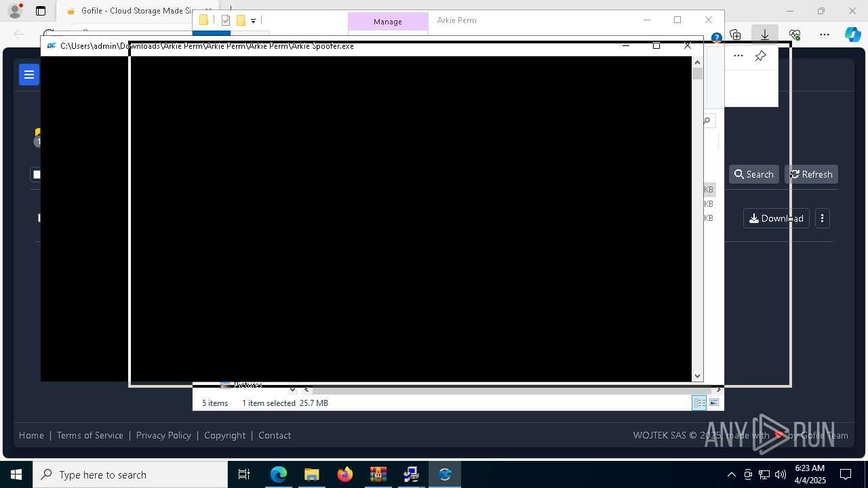Open the Gofile hamburger menu
868x488 pixels.
[29, 75]
